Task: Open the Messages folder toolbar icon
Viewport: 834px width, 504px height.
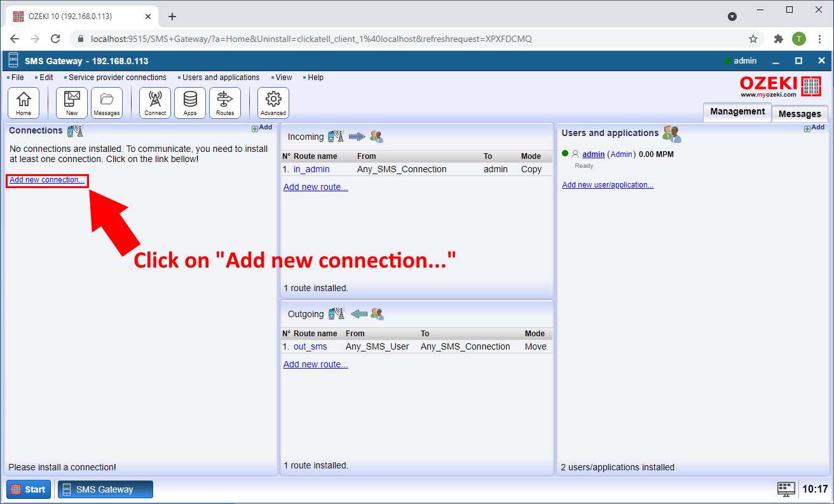Action: pos(107,103)
